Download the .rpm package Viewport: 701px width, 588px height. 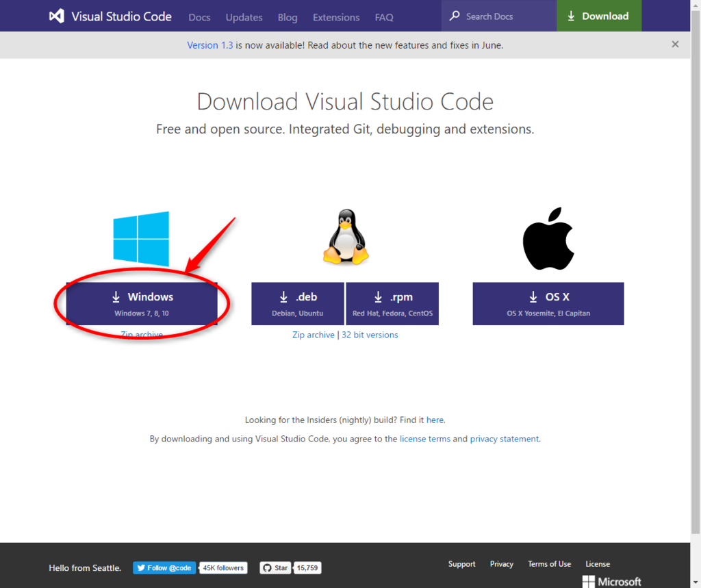tap(392, 304)
